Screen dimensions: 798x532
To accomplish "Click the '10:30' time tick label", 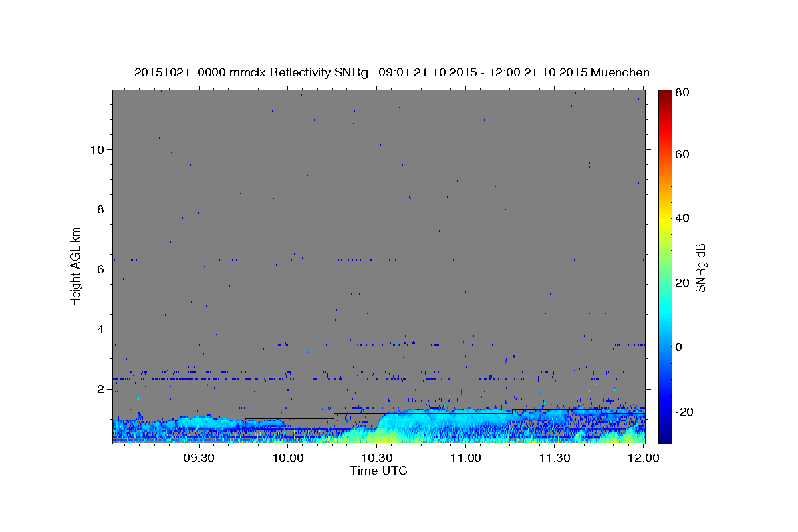I will (x=376, y=458).
